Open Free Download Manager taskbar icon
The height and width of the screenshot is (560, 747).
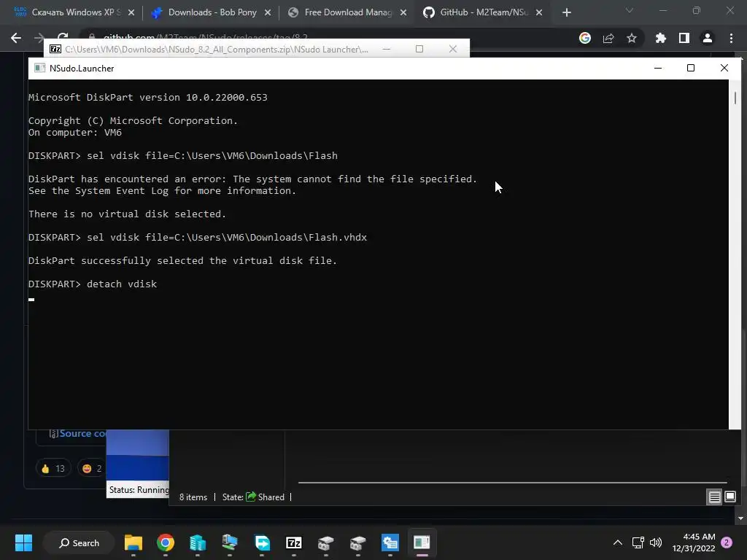click(262, 542)
